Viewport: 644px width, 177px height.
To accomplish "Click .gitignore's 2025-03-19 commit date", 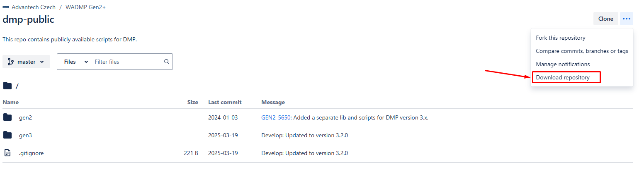I will [223, 153].
